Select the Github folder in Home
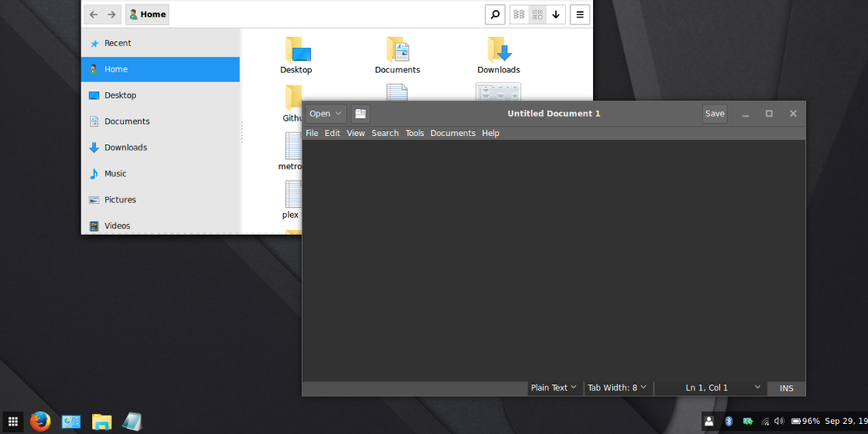The width and height of the screenshot is (868, 434). [x=293, y=98]
